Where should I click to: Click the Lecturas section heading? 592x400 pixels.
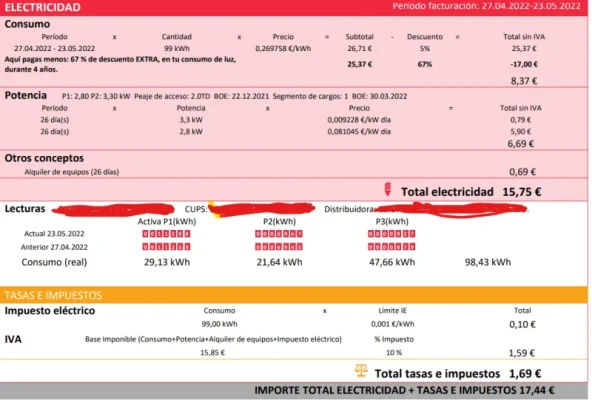coord(25,208)
